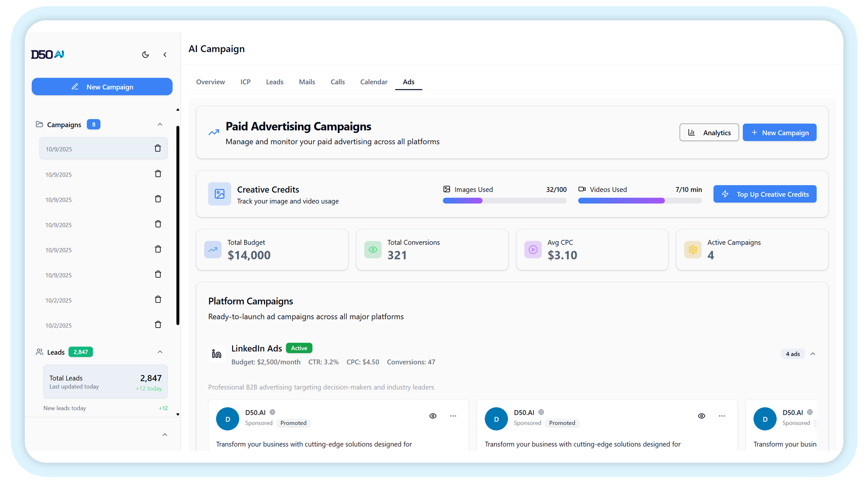Click the trash icon on first 10/2/2025 campaign
The image size is (868, 483).
(158, 299)
